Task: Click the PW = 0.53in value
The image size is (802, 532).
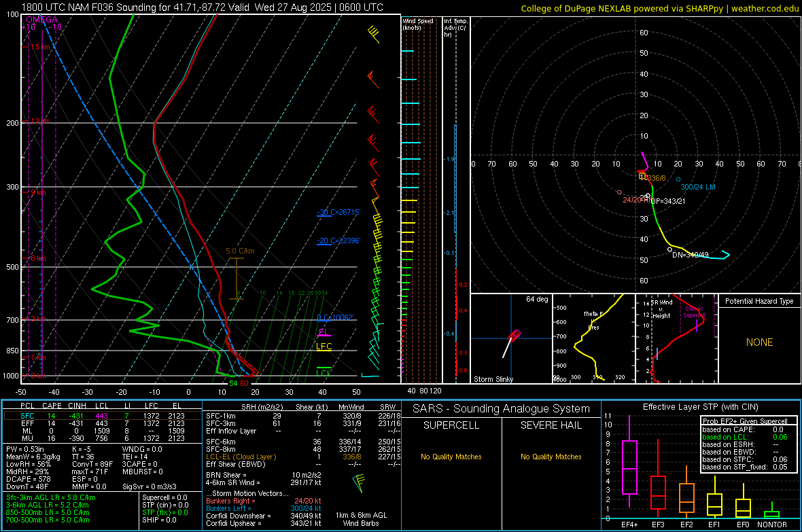Action: [24, 449]
